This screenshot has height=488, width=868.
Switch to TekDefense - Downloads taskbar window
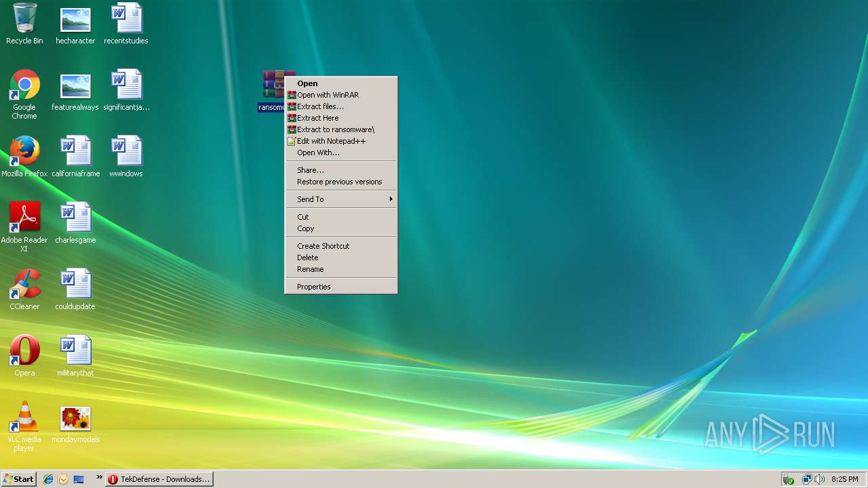159,479
